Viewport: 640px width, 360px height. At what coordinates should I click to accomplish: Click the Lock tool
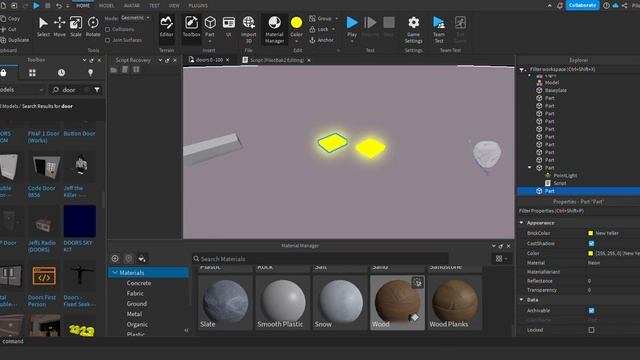coord(319,29)
